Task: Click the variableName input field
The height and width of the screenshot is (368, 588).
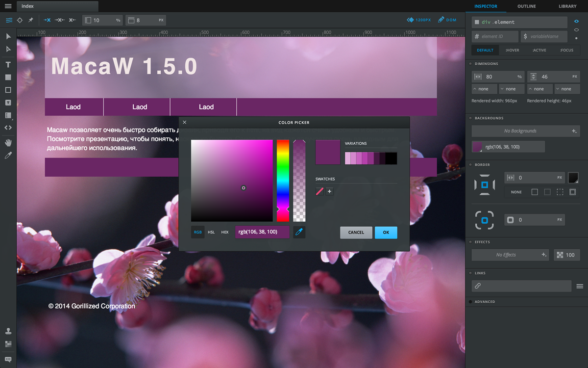Action: pos(544,36)
